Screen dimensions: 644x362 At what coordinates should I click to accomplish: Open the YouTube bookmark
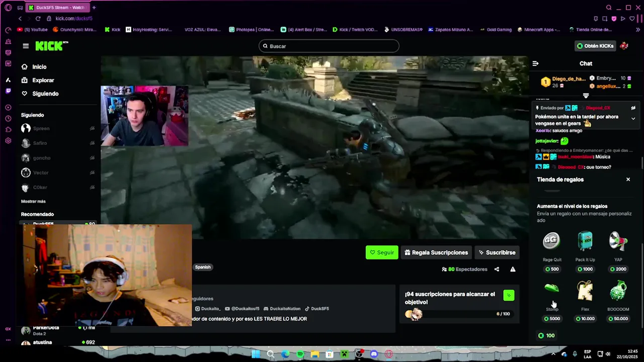pyautogui.click(x=33, y=30)
